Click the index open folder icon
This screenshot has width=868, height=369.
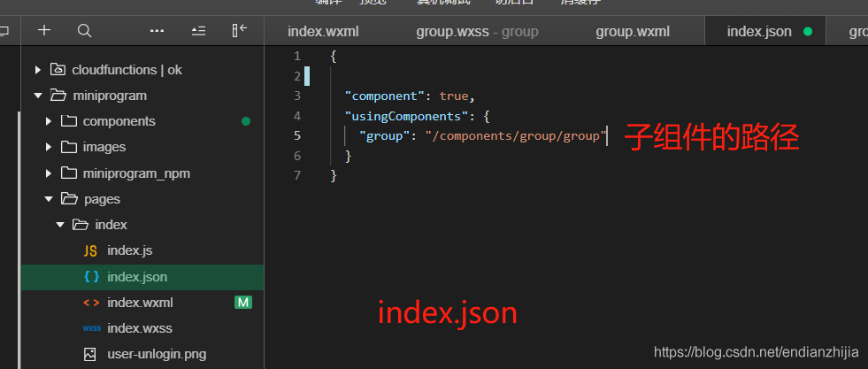(81, 225)
